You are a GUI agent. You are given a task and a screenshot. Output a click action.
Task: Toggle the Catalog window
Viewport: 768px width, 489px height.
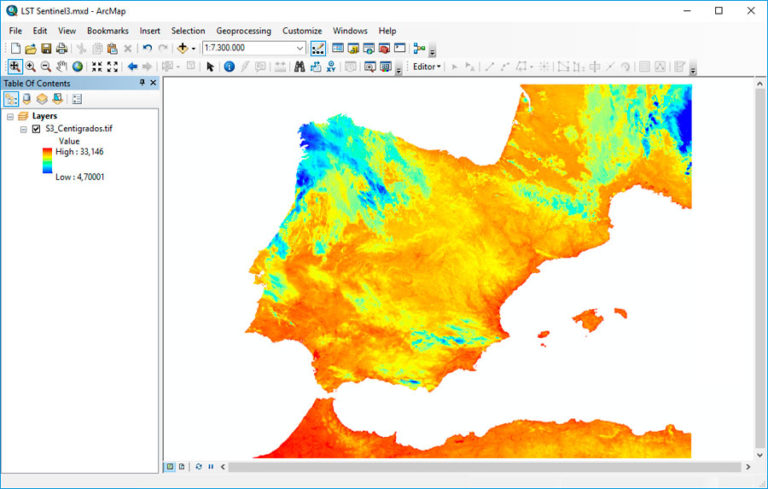353,48
